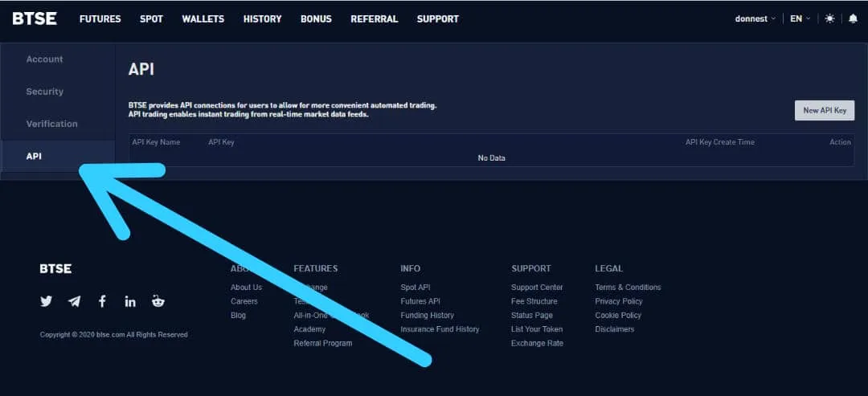Open the Exchange Rate footer link

point(537,343)
